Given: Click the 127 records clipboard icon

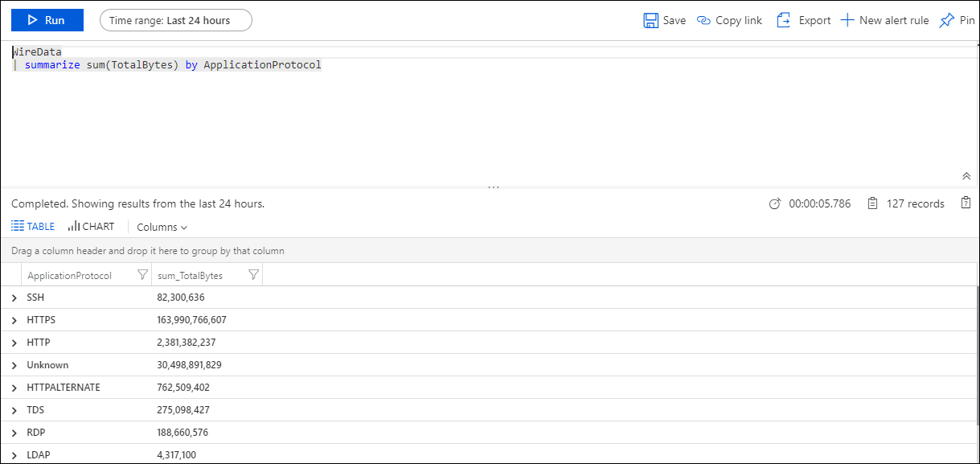Looking at the screenshot, I should point(872,204).
